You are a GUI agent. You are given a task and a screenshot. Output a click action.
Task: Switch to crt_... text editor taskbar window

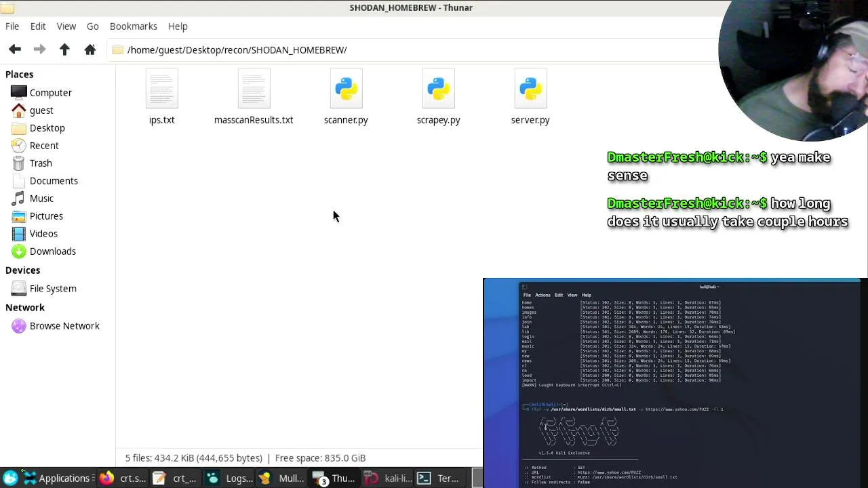point(176,478)
